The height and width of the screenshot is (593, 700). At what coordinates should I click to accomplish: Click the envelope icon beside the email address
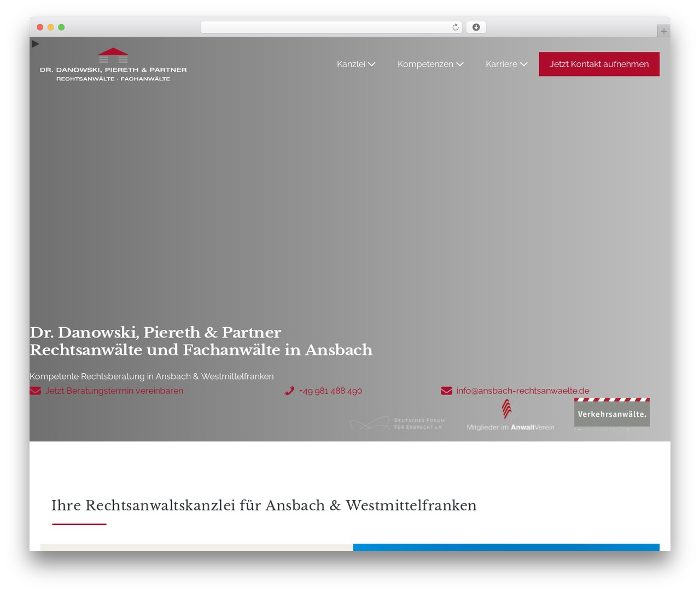coord(446,391)
